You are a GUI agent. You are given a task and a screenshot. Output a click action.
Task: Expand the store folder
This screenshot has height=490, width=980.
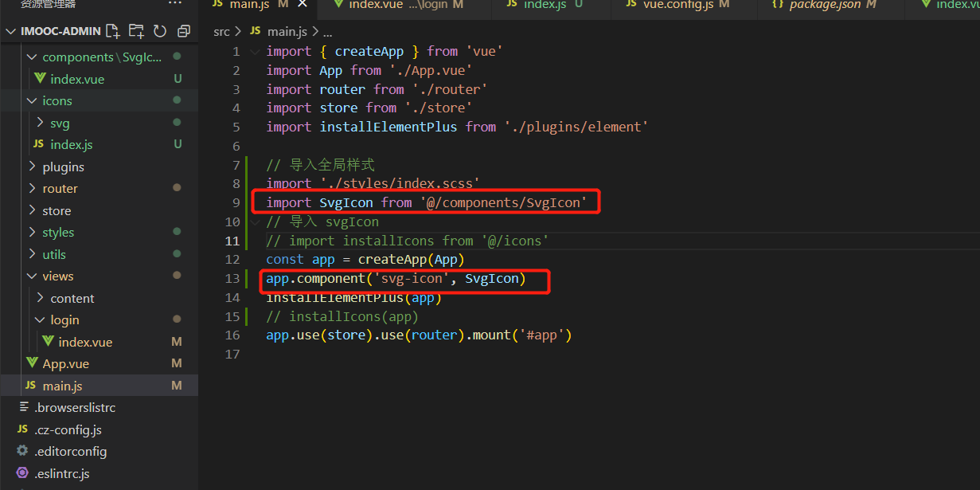(x=33, y=210)
